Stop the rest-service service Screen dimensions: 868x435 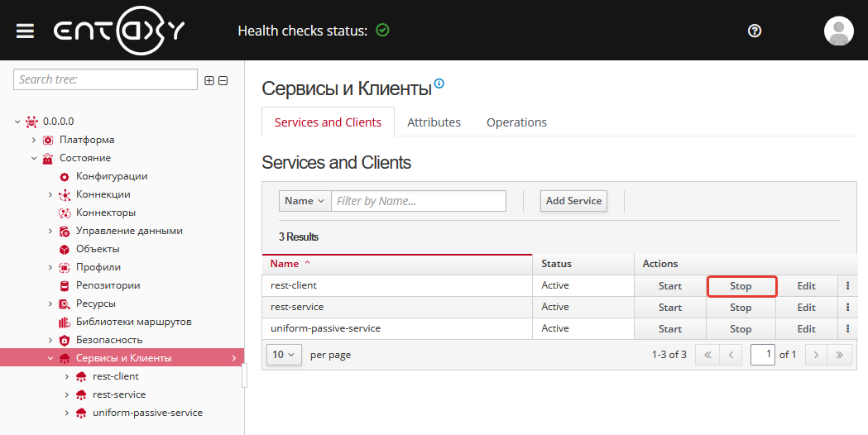(x=741, y=308)
